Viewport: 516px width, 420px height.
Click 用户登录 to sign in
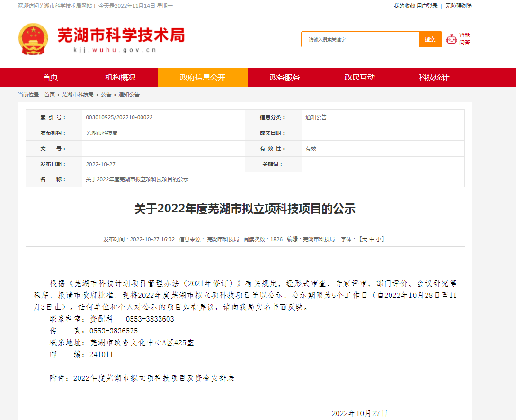(x=427, y=6)
